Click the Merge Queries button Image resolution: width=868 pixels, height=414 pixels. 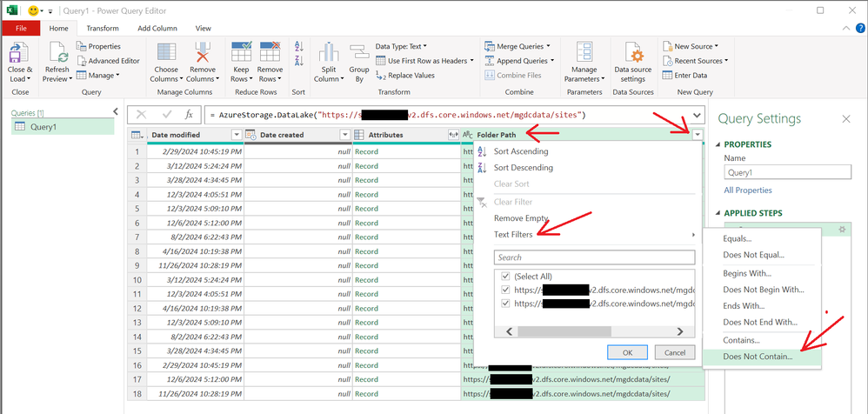(517, 46)
